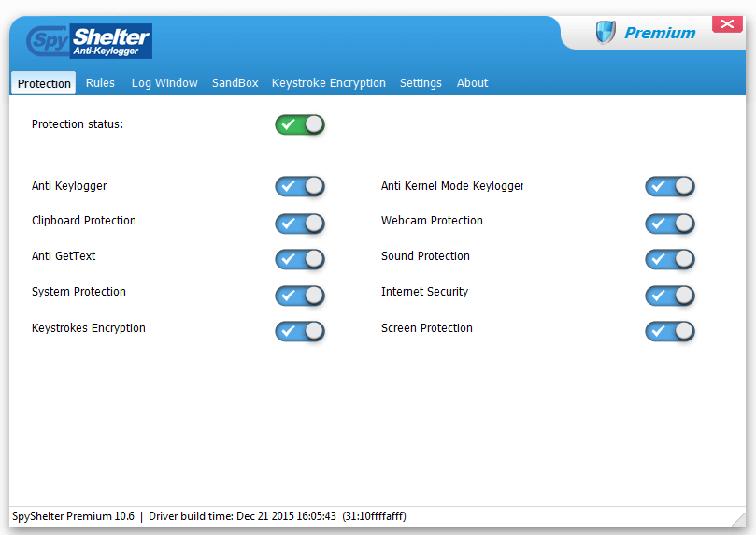Disable the Anti Keylogger toggle
Viewport: 756px width, 535px height.
[x=299, y=186]
